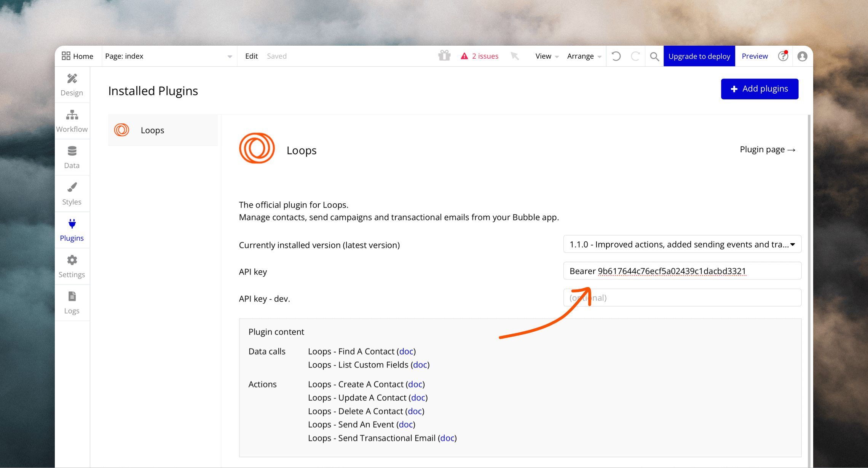The image size is (868, 468).
Task: Click the Preview link
Action: tap(755, 56)
